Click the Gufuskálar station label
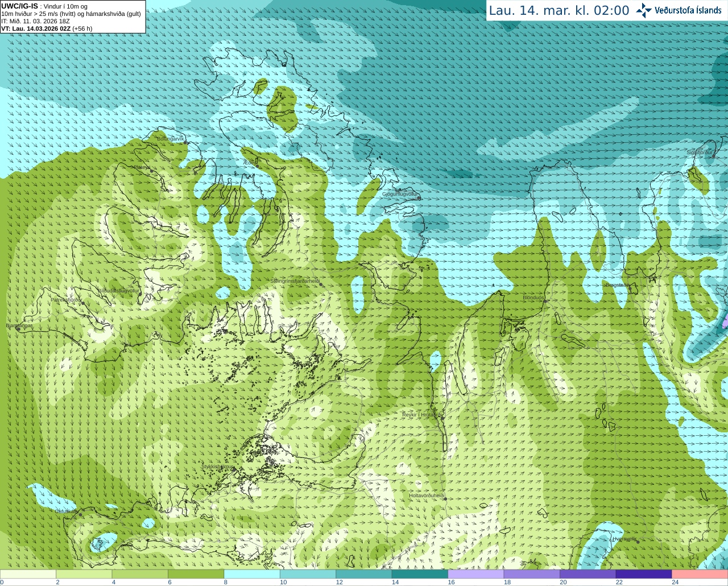728x586 pixels. [x=67, y=511]
